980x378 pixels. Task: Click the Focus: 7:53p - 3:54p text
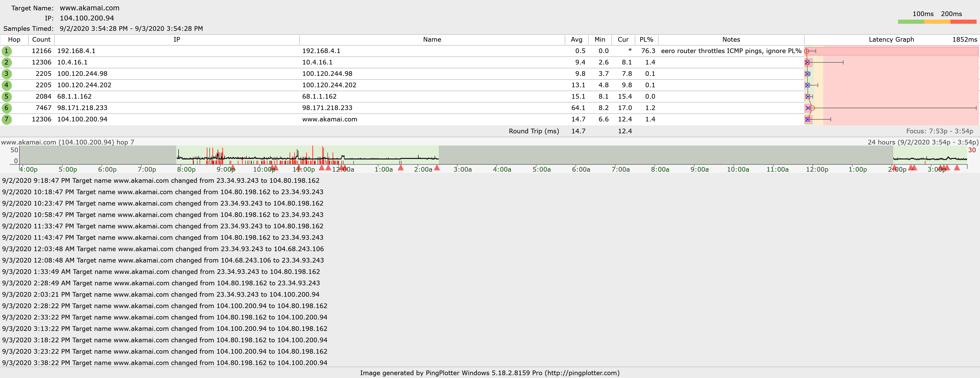click(x=939, y=131)
